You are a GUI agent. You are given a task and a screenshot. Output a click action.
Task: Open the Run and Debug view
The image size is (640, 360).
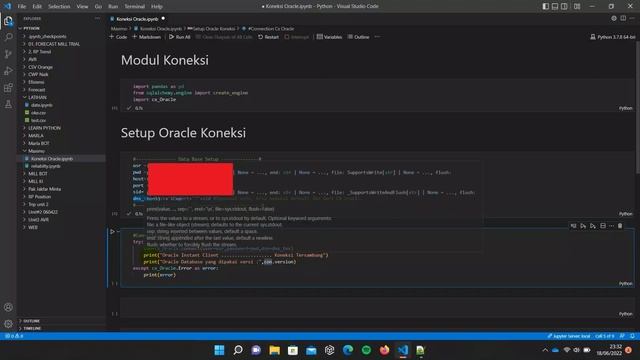click(x=8, y=71)
